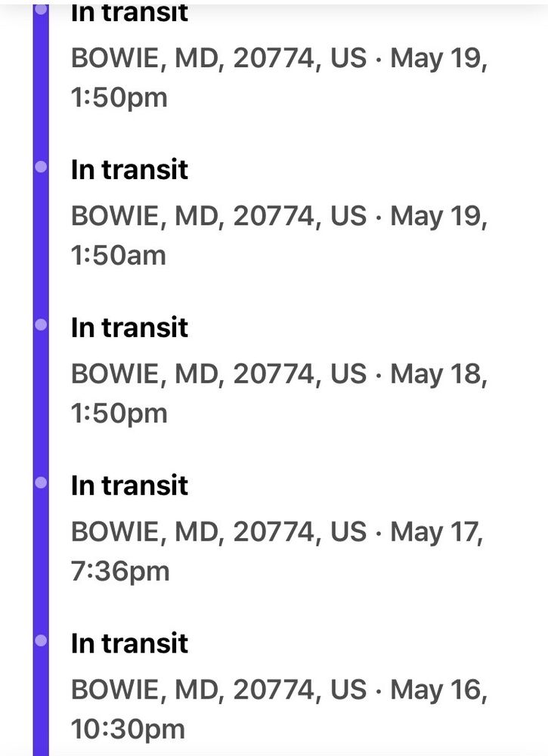Select the "In transit" heading for May 16
548x756 pixels.
(129, 644)
